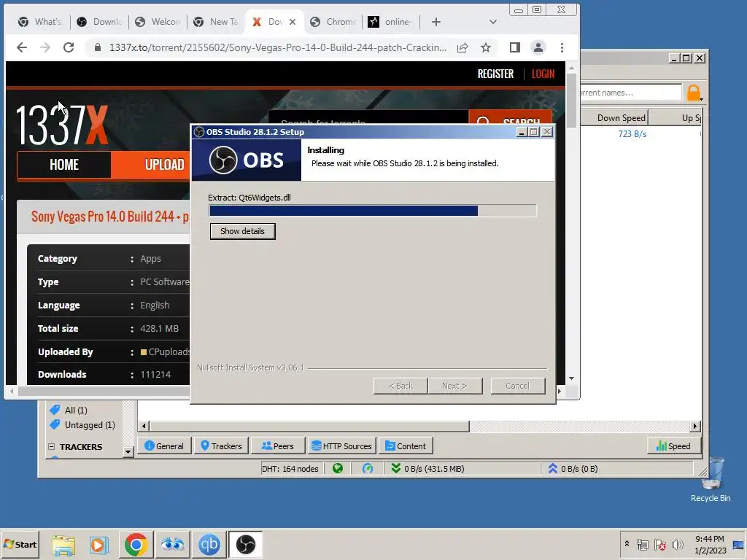Screen dimensions: 747x560
Task: Click the DHT: 164 nodes status text
Action: click(290, 469)
